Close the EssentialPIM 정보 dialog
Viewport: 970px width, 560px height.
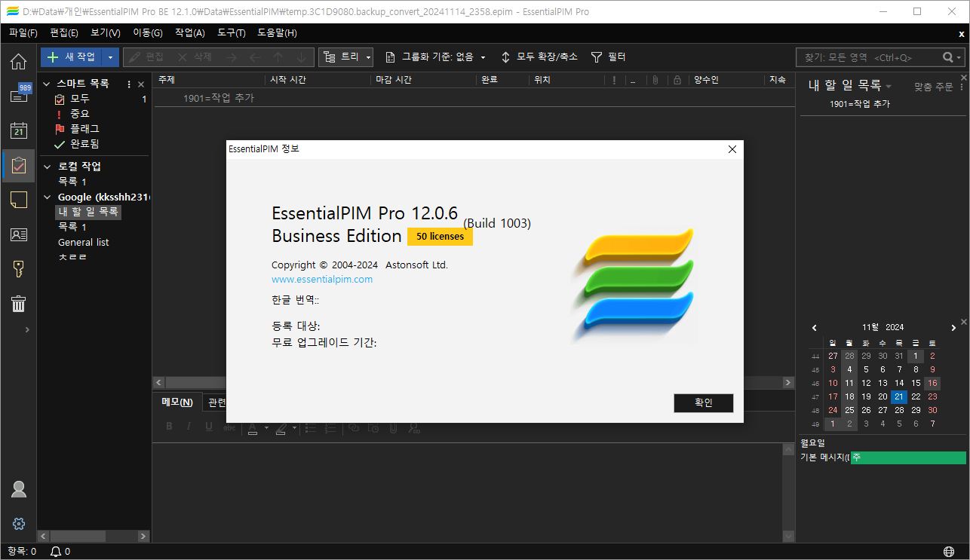(732, 149)
